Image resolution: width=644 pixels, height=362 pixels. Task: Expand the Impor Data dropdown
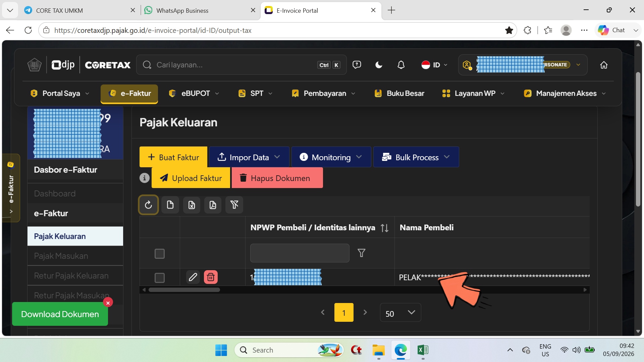[x=249, y=157]
